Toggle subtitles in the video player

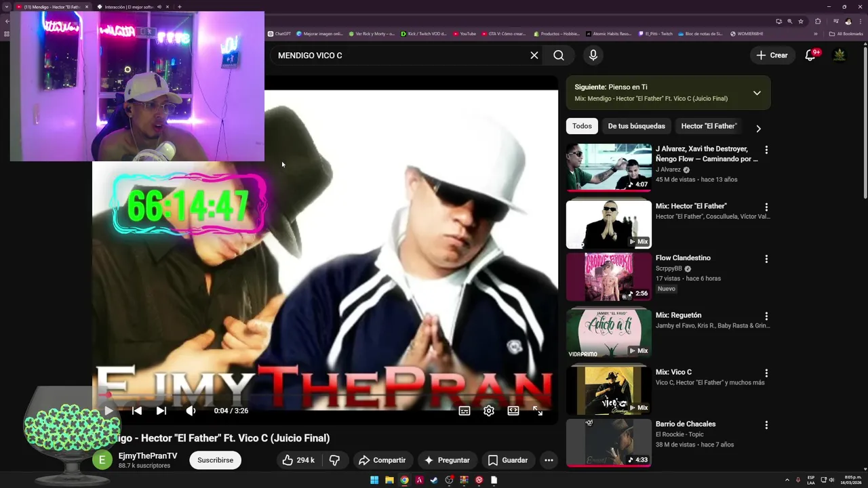click(465, 411)
